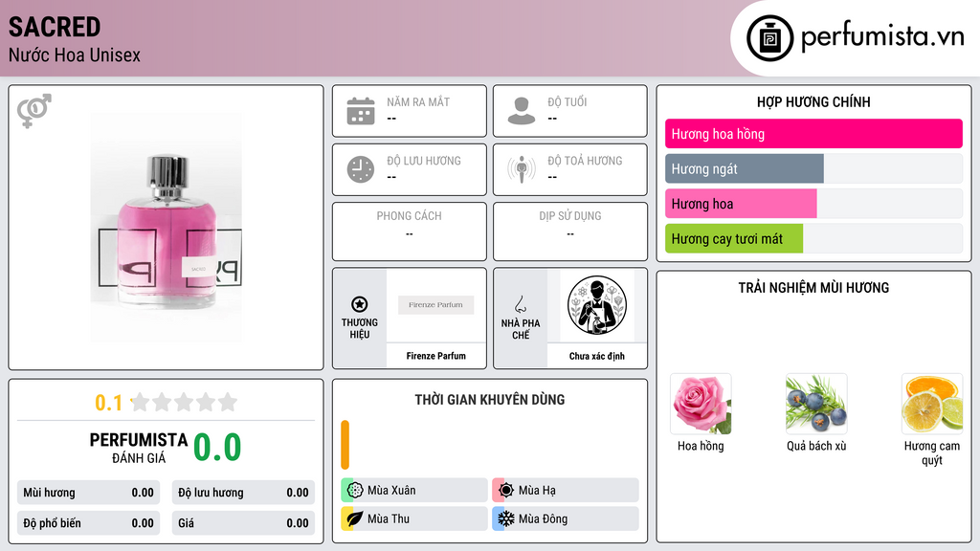Click the Dịp sử dụng info box

pyautogui.click(x=570, y=231)
